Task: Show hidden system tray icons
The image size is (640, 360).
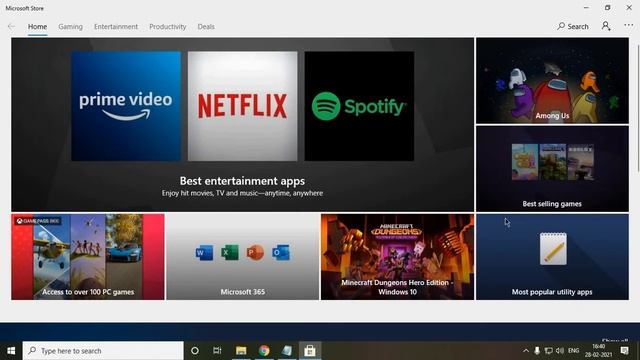Action: [x=526, y=351]
